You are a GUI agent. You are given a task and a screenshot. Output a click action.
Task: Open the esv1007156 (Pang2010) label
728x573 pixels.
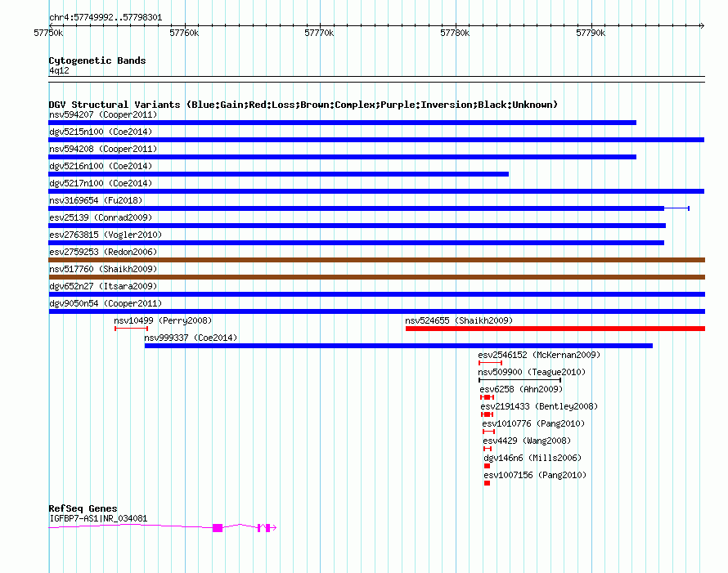[535, 475]
